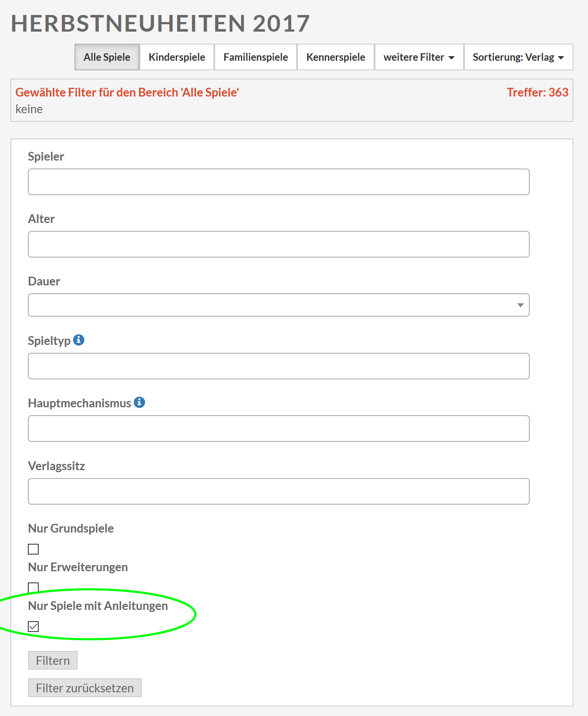Screen dimensions: 588x716
Task: Switch to the Kinderspiele tab
Action: 177,57
